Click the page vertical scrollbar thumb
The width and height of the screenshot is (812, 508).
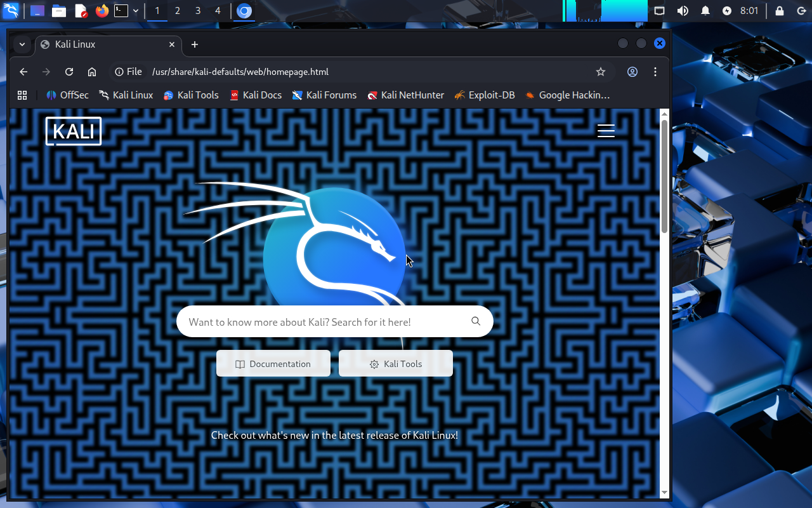(x=664, y=175)
